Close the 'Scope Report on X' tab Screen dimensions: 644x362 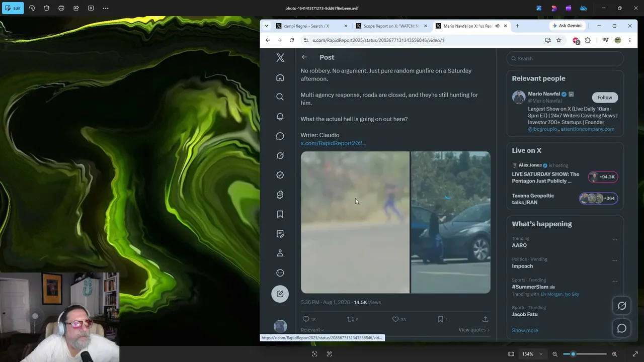426,26
